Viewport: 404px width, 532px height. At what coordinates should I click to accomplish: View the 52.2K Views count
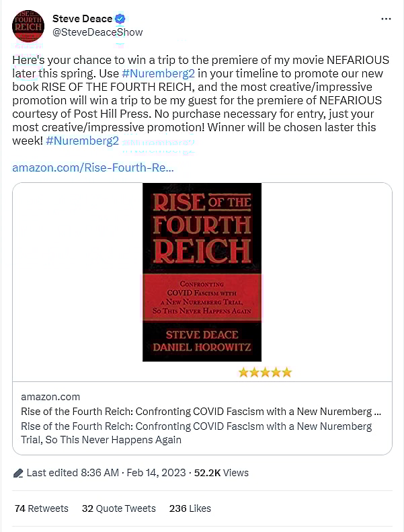(221, 473)
